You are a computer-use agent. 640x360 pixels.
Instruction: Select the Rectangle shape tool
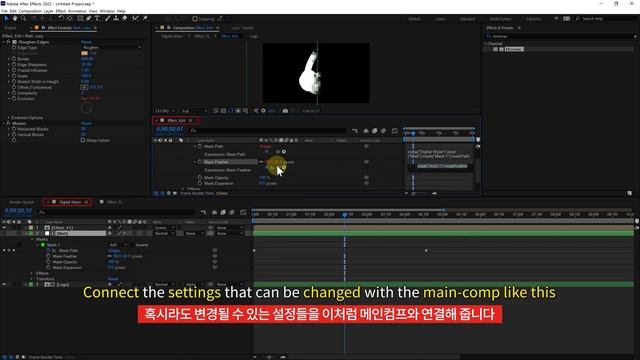[80, 18]
